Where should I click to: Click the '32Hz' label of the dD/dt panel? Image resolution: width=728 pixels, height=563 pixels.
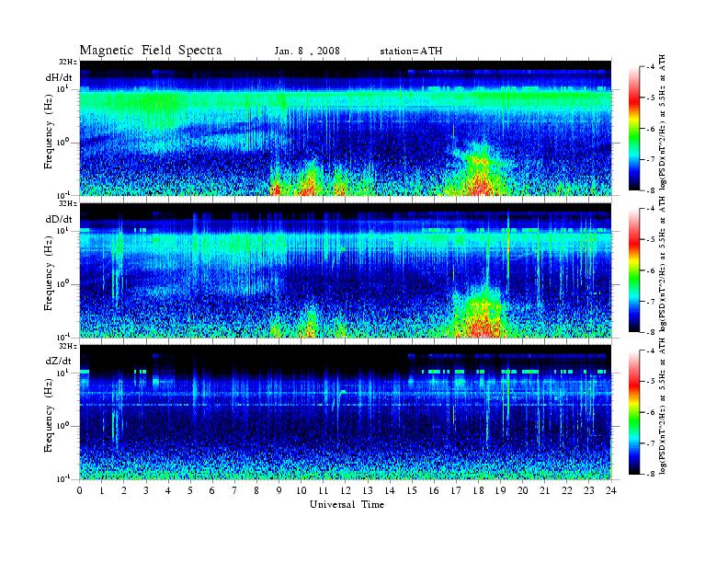[68, 203]
